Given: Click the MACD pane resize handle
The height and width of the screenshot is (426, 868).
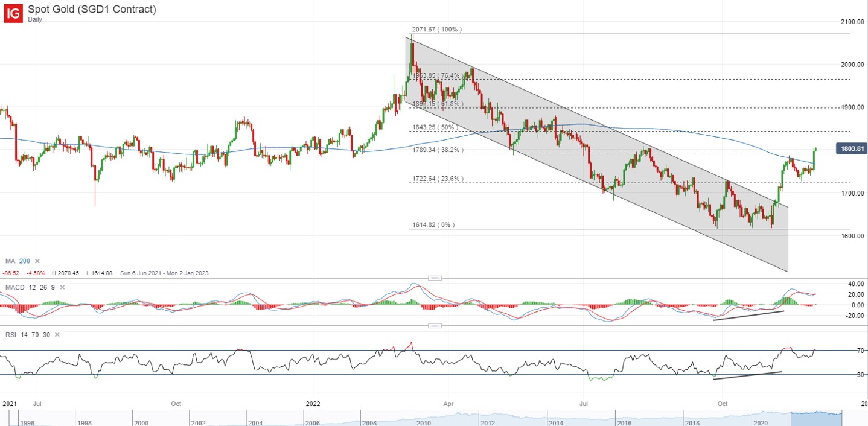Looking at the screenshot, I should (x=435, y=278).
